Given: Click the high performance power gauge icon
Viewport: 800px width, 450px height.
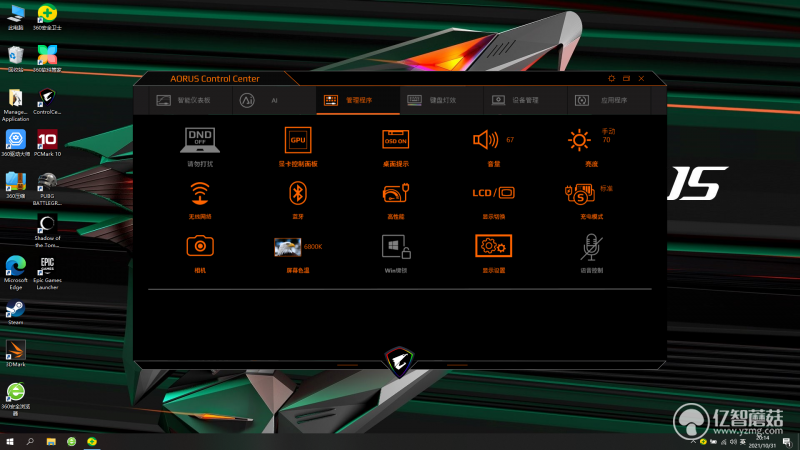Looking at the screenshot, I should pos(396,193).
